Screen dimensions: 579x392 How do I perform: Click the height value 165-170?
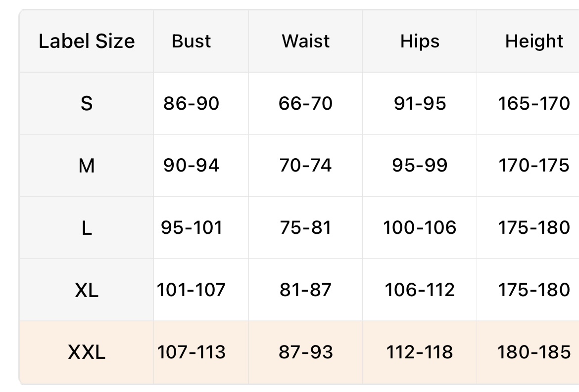click(534, 103)
